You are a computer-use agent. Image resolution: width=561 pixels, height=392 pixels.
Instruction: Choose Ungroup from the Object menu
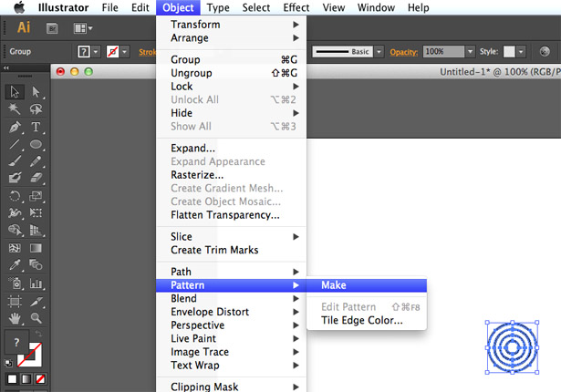[x=231, y=73]
